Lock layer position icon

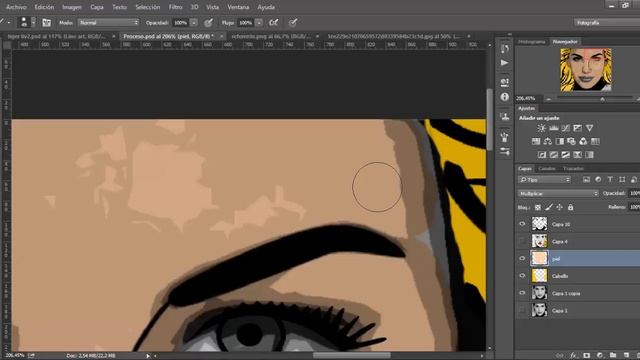pos(560,207)
